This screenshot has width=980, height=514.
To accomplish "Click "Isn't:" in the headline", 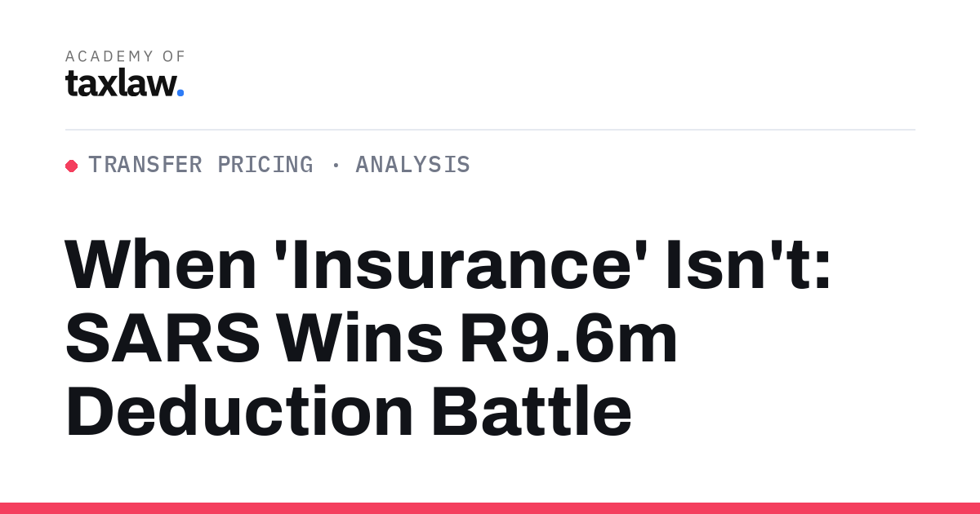I will (x=749, y=266).
